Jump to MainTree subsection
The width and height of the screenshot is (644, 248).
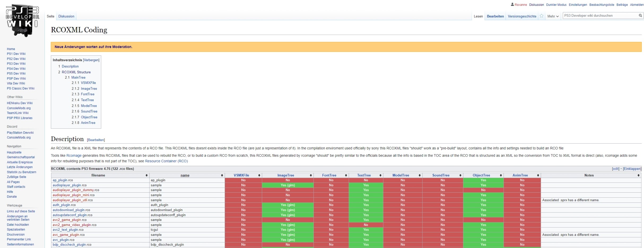(78, 77)
